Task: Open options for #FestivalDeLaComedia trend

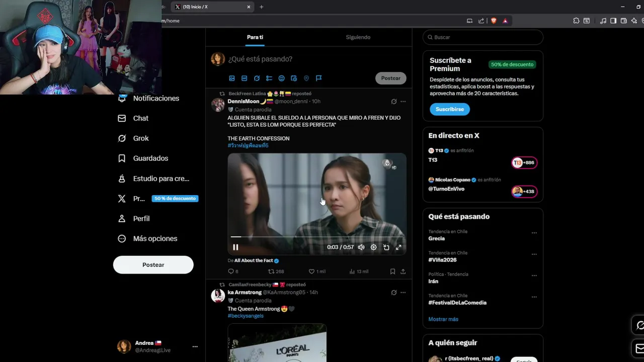Action: pos(534,297)
